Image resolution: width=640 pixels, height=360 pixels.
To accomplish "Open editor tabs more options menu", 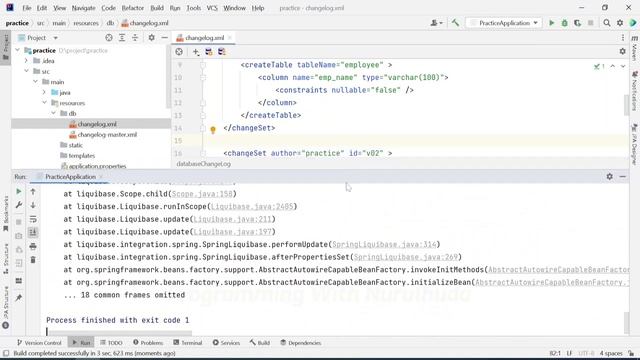I will (x=623, y=38).
